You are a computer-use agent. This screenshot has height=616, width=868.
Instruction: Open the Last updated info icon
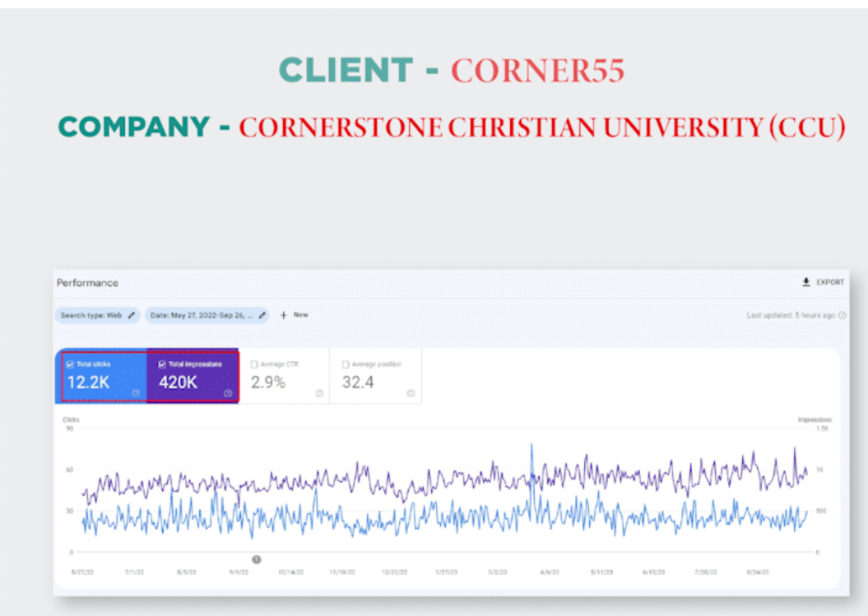click(842, 316)
